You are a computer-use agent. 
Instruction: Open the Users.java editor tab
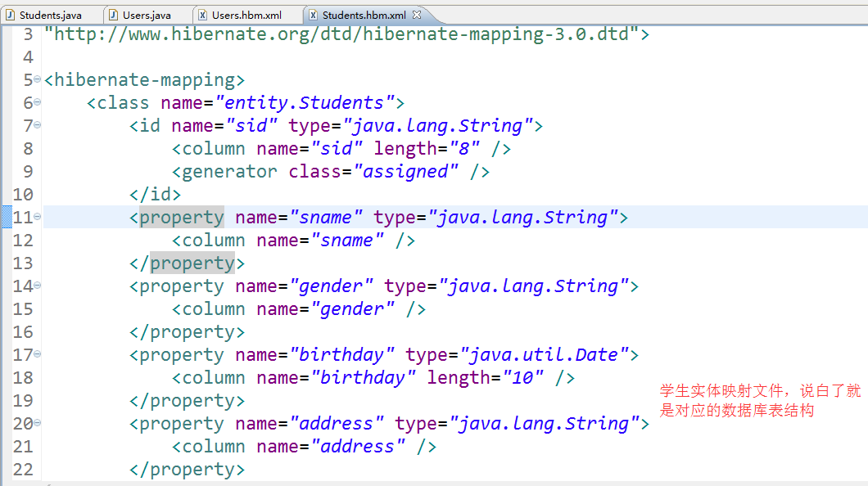pos(146,15)
